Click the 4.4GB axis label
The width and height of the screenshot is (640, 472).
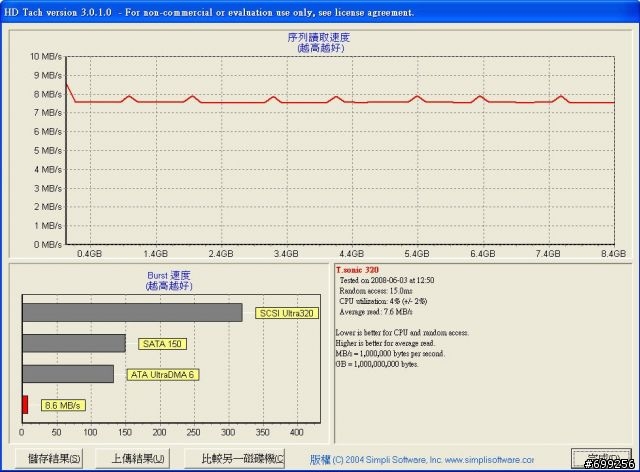click(351, 254)
